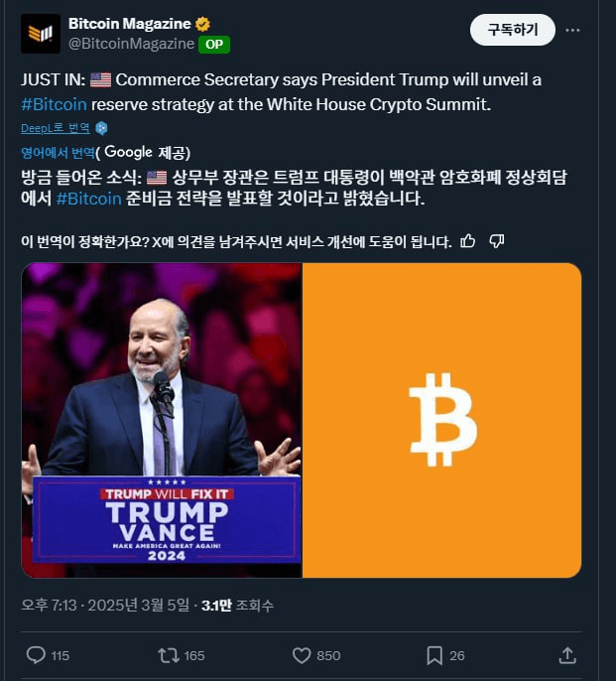Click the 구독하기 subscribe button
Viewport: 616px width, 681px height.
[x=513, y=30]
